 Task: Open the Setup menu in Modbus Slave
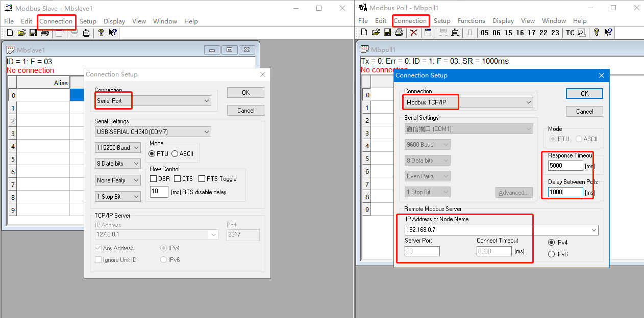[88, 21]
